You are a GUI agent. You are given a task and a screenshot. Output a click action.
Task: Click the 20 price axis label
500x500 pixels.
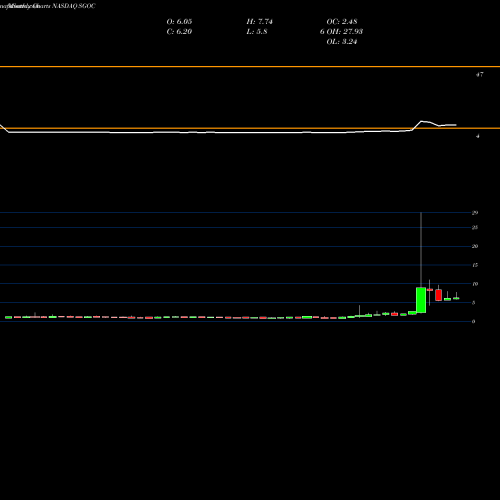[475, 246]
